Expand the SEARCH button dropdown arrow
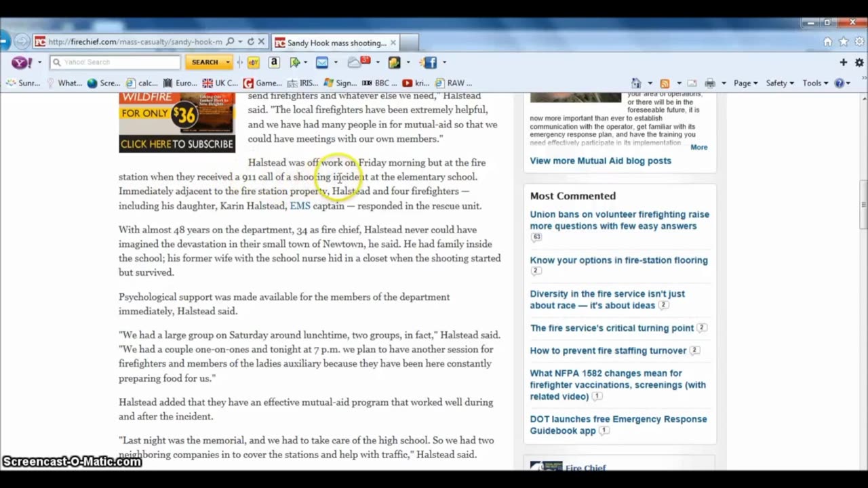 [228, 62]
